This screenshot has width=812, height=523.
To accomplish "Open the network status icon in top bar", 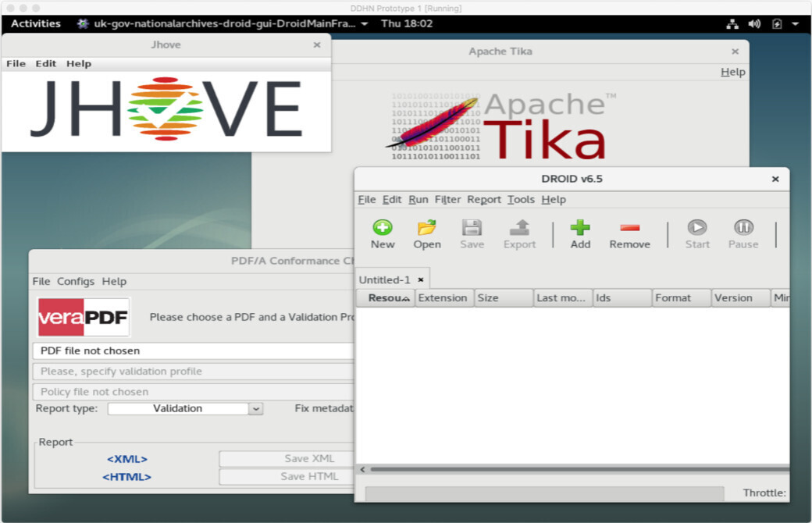I will coord(732,23).
